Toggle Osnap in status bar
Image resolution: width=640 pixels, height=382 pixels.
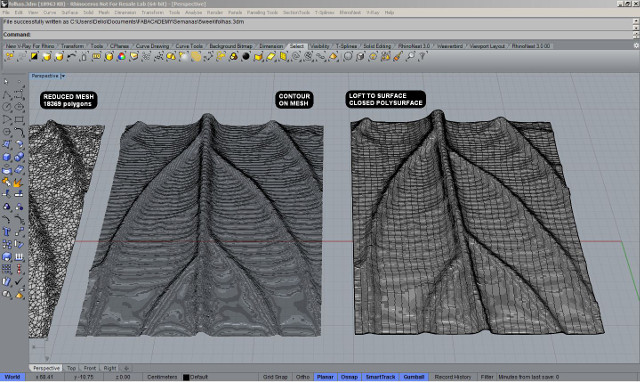349,377
